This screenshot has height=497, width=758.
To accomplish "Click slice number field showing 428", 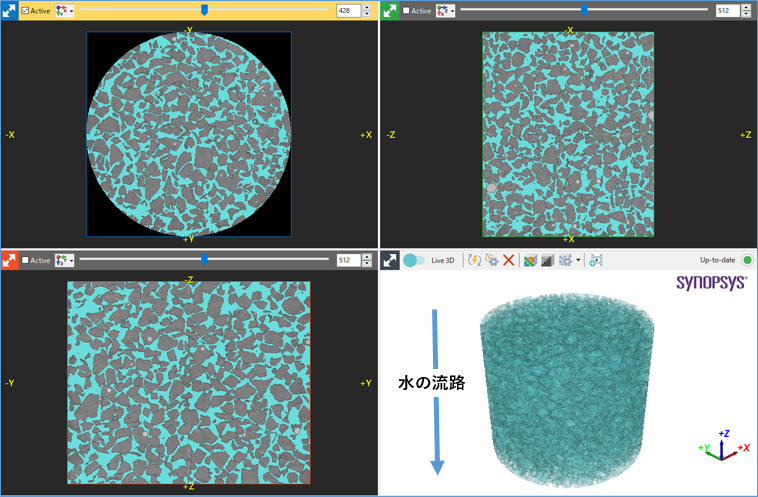I will click(x=348, y=11).
